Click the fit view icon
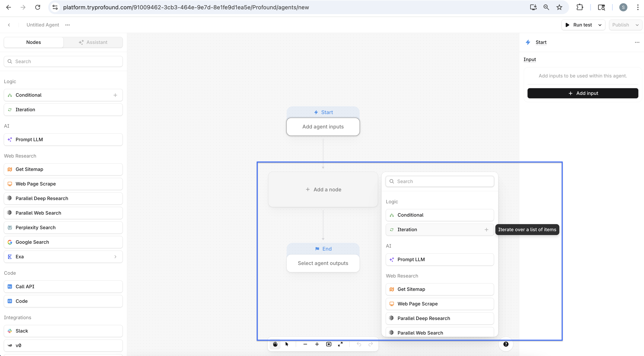Screen dimensions: 644x356 pyautogui.click(x=328, y=344)
